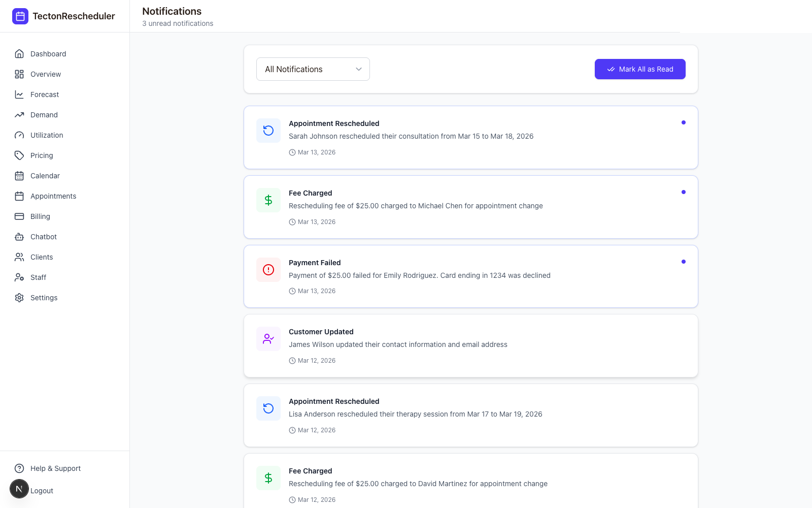Click unread dot on Payment Failed notification
The height and width of the screenshot is (508, 812).
point(684,262)
